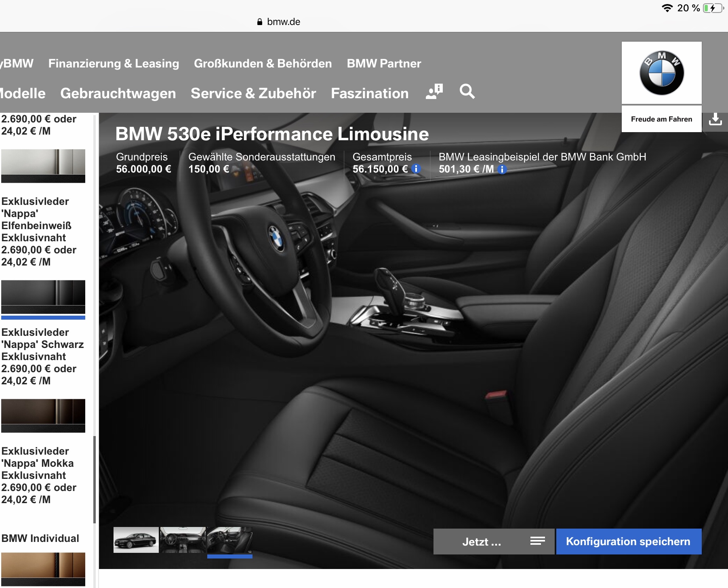Click the Freude am Fahren label
728x588 pixels.
click(x=661, y=119)
